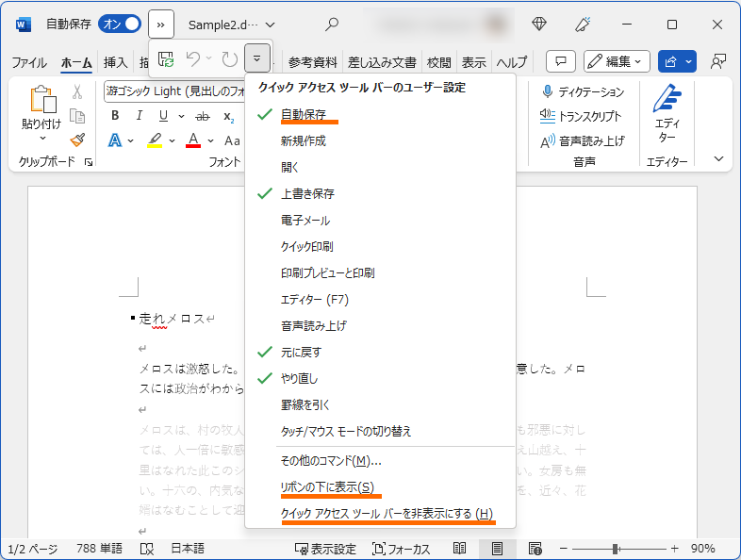Click the Aa change case icon
The height and width of the screenshot is (560, 741).
(232, 140)
